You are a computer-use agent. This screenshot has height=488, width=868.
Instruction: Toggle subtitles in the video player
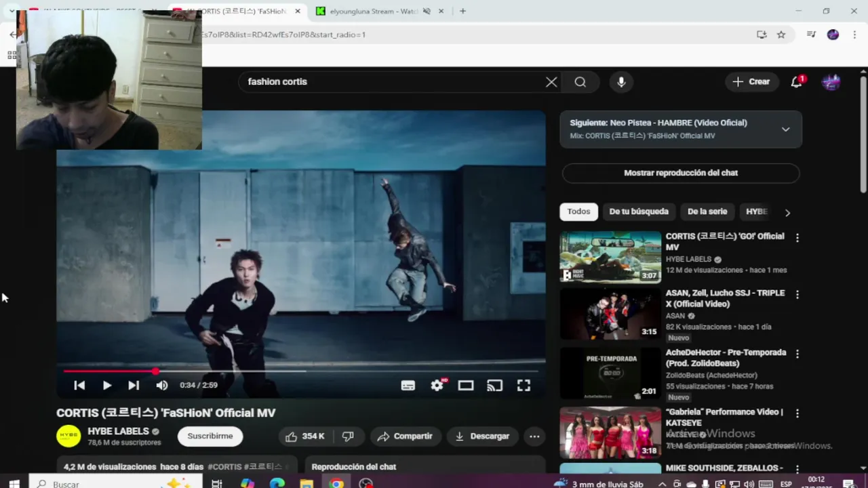point(408,385)
